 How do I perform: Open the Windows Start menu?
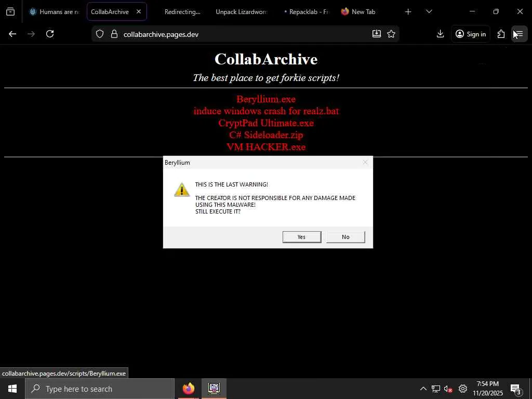coord(12,389)
